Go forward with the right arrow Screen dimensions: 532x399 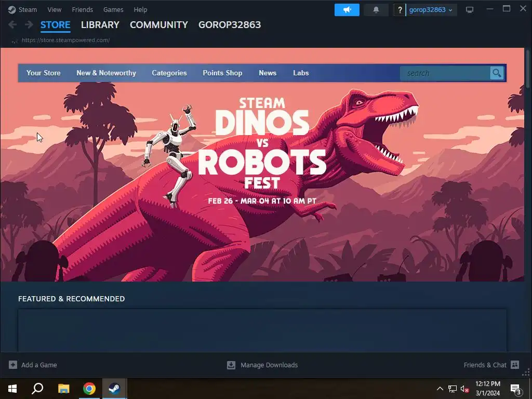click(x=29, y=24)
